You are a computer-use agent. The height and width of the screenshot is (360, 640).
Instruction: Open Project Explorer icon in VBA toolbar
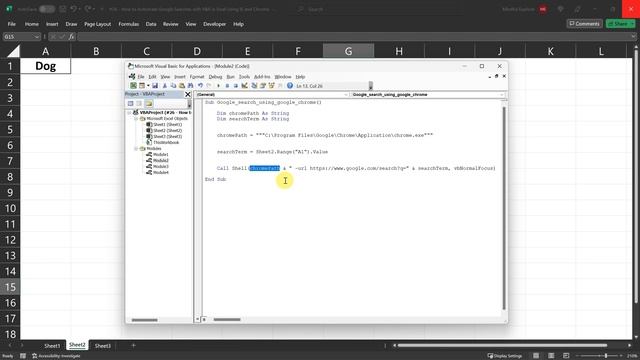click(x=254, y=86)
